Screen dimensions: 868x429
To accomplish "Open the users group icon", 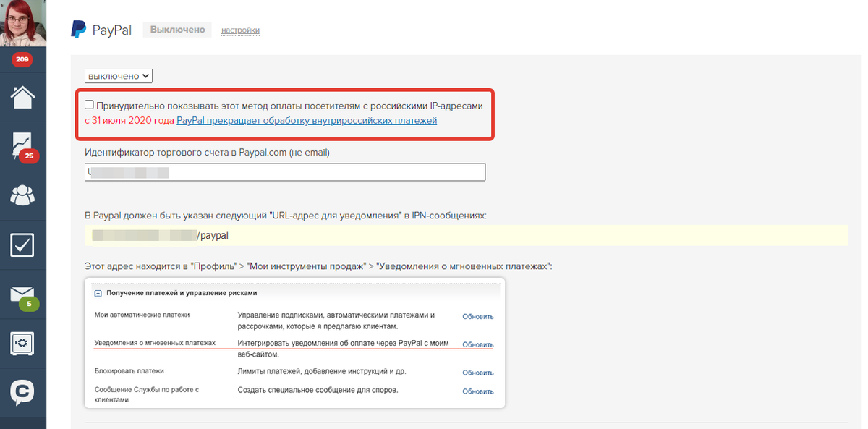I will tap(23, 195).
